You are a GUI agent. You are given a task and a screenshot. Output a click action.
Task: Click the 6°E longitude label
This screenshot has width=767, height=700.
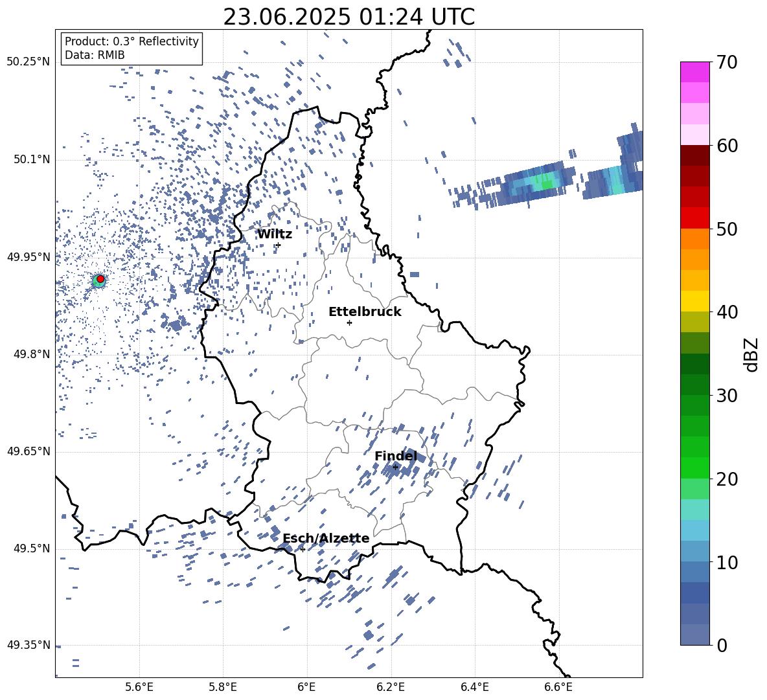(x=306, y=687)
